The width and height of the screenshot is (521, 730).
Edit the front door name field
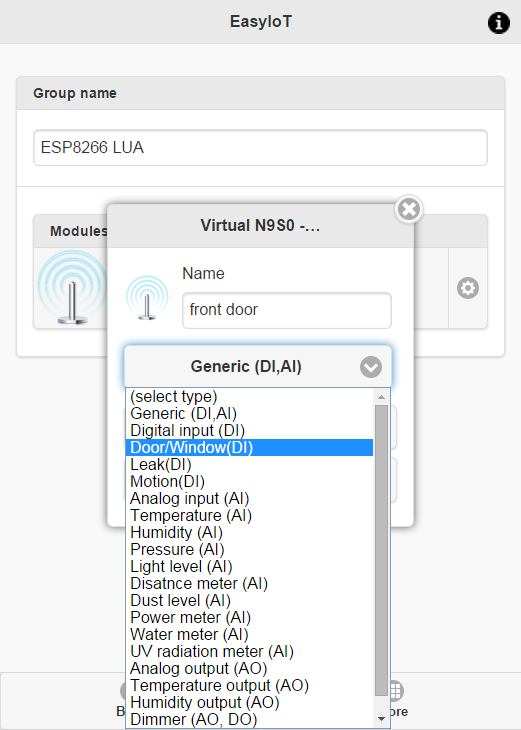(x=287, y=310)
